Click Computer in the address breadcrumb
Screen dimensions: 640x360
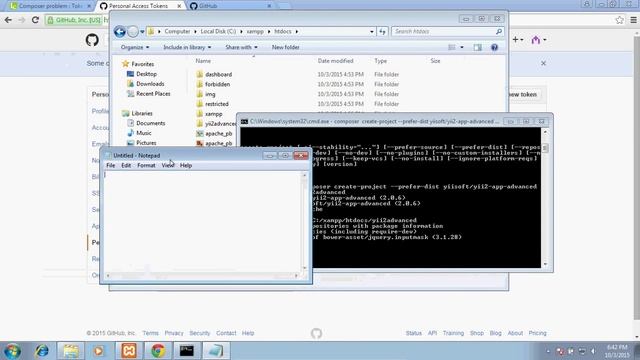[x=177, y=31]
